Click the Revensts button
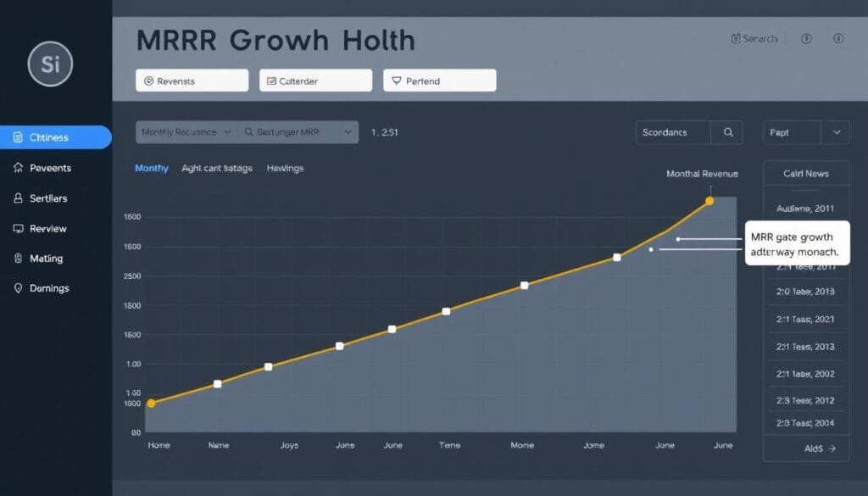This screenshot has width=868, height=496. [x=192, y=81]
